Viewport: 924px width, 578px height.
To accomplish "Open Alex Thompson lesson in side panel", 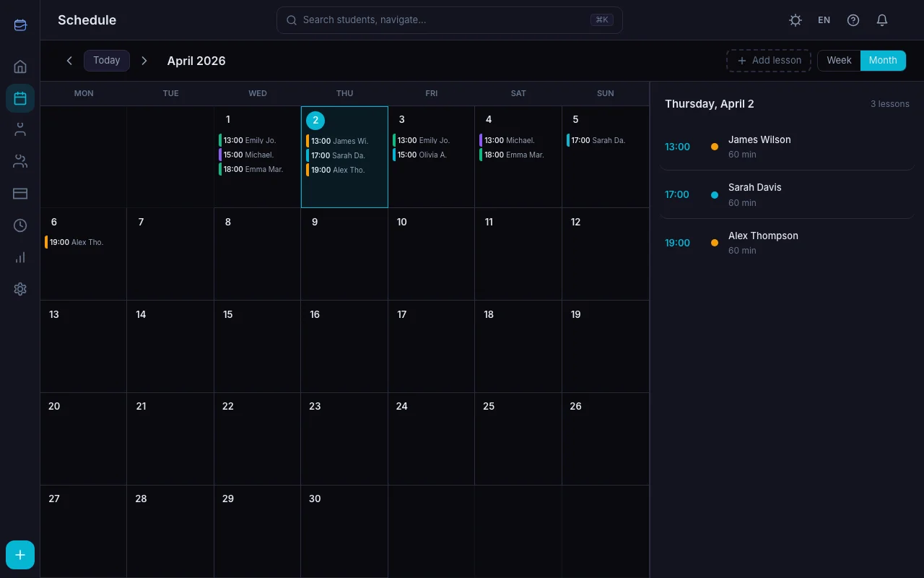I will (787, 243).
